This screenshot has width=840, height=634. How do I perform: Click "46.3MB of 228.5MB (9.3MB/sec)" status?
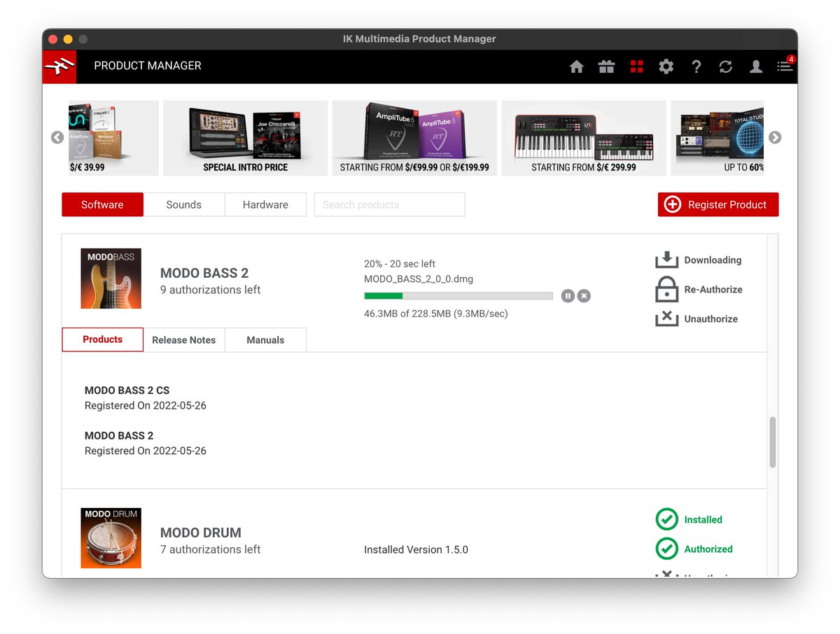pyautogui.click(x=436, y=314)
